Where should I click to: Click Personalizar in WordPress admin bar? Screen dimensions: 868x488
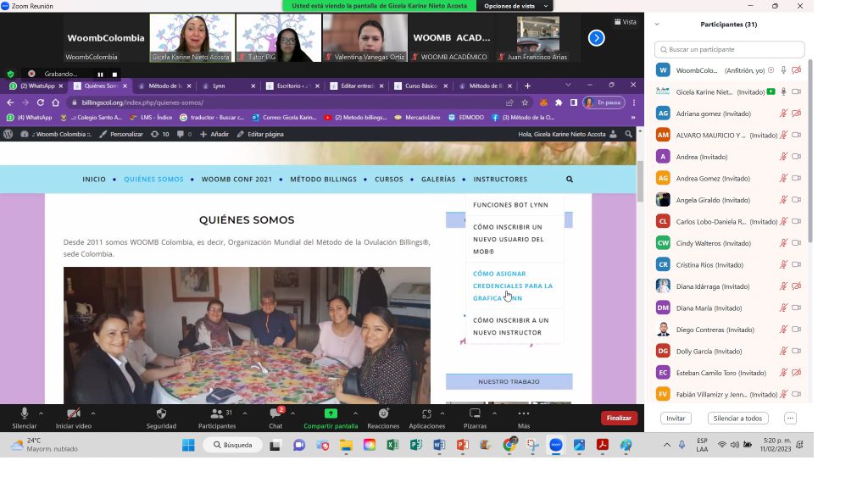point(121,134)
